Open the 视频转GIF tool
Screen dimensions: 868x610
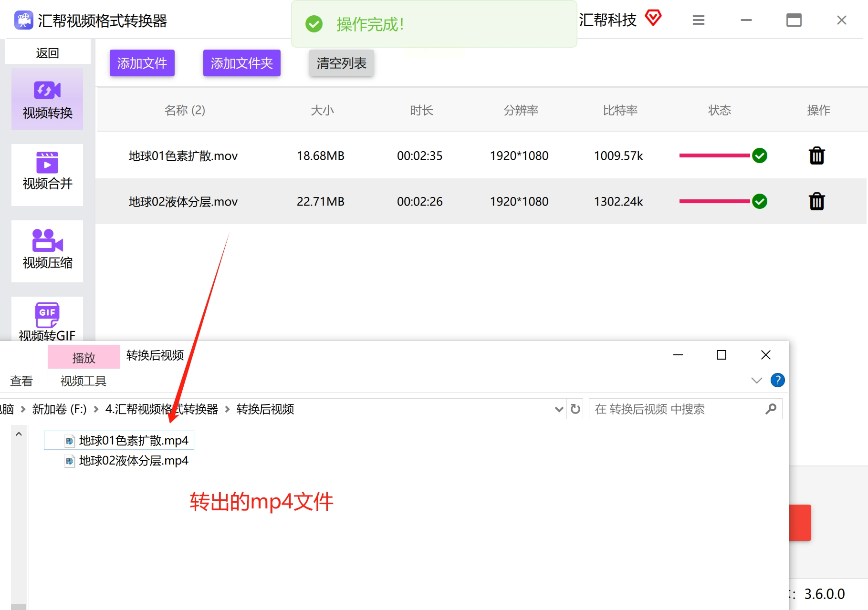[47, 319]
